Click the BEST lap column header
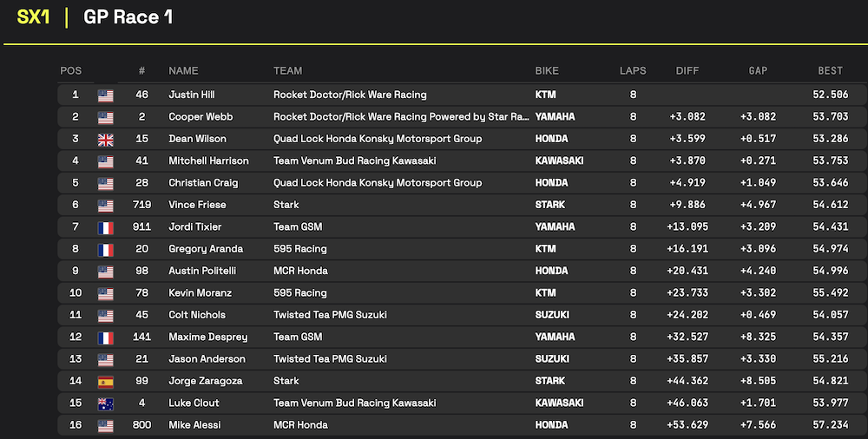Screen dimensions: 868x439 pyautogui.click(x=831, y=71)
